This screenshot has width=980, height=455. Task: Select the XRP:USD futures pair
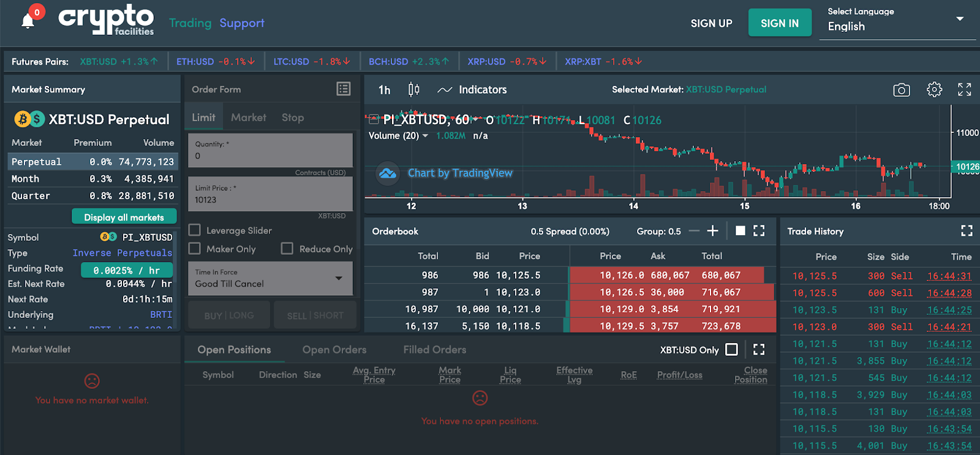pyautogui.click(x=507, y=62)
